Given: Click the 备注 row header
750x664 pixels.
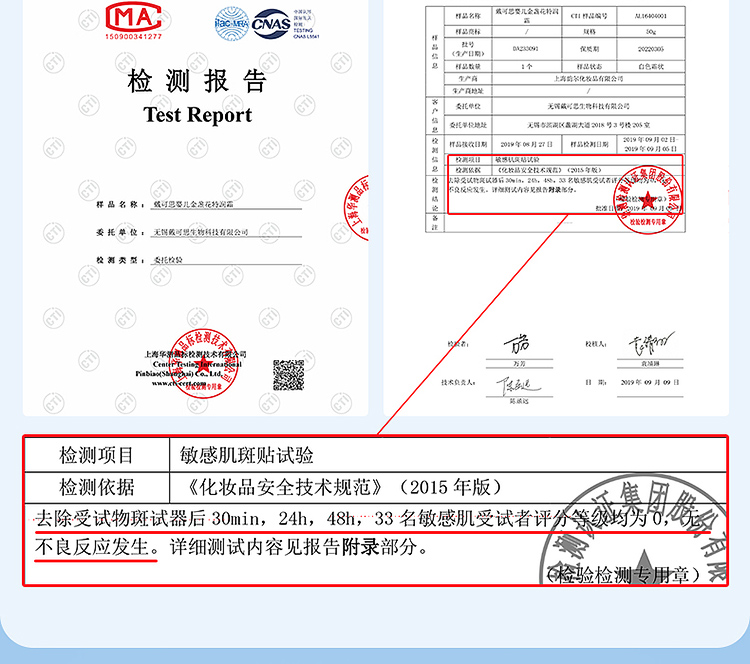Looking at the screenshot, I should [435, 223].
